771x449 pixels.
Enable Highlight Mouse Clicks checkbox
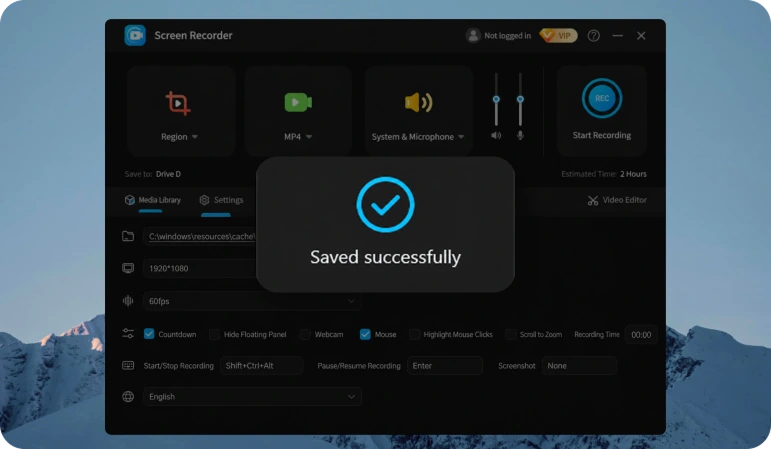tap(415, 334)
